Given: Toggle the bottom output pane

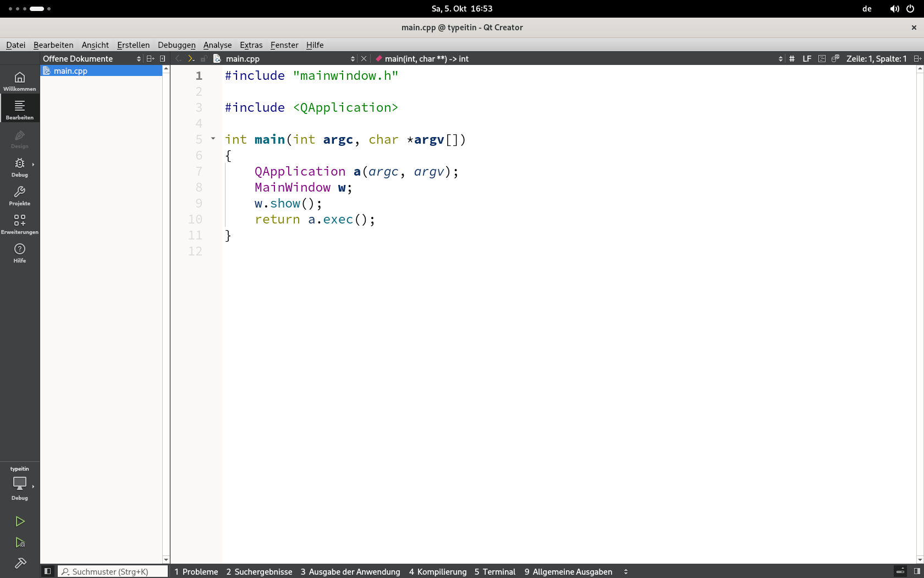Looking at the screenshot, I should click(x=900, y=571).
